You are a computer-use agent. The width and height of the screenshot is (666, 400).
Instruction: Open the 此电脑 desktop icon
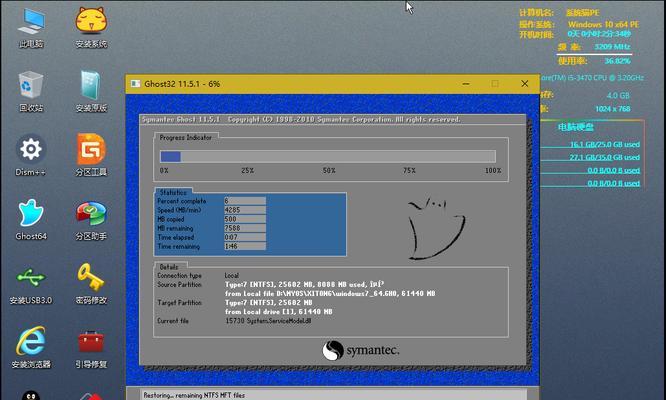click(x=31, y=27)
